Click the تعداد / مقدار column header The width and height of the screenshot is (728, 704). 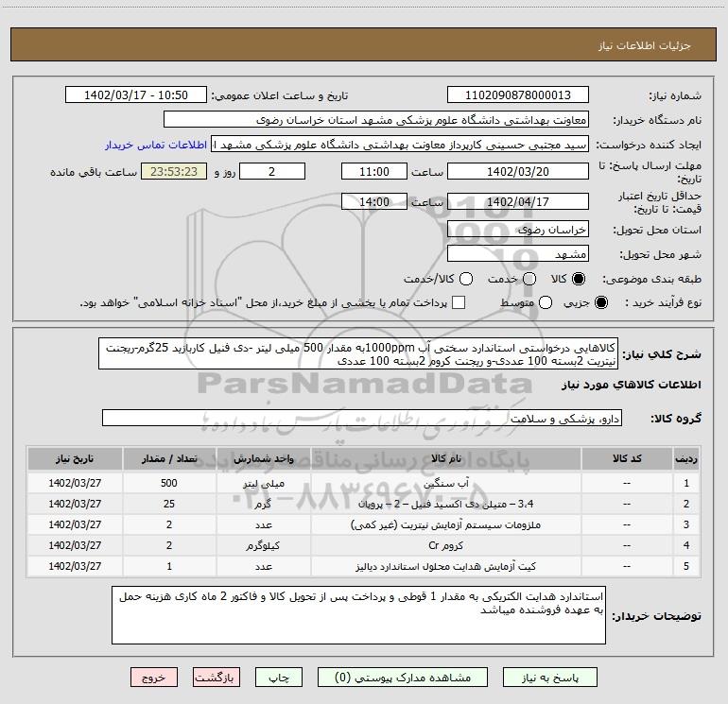[x=169, y=458]
